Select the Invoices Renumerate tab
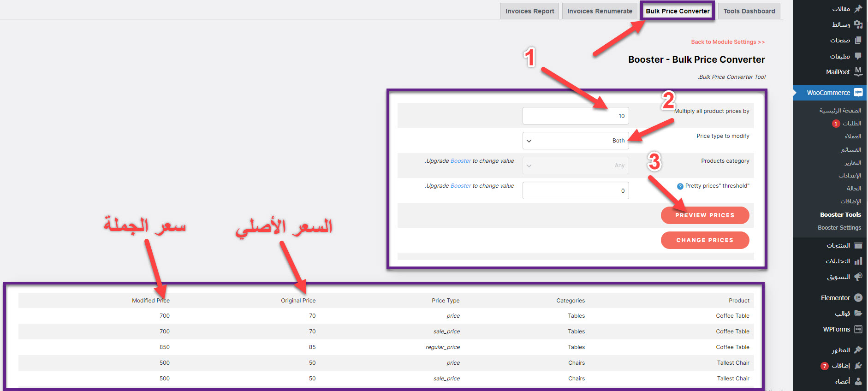The height and width of the screenshot is (391, 868). 600,11
